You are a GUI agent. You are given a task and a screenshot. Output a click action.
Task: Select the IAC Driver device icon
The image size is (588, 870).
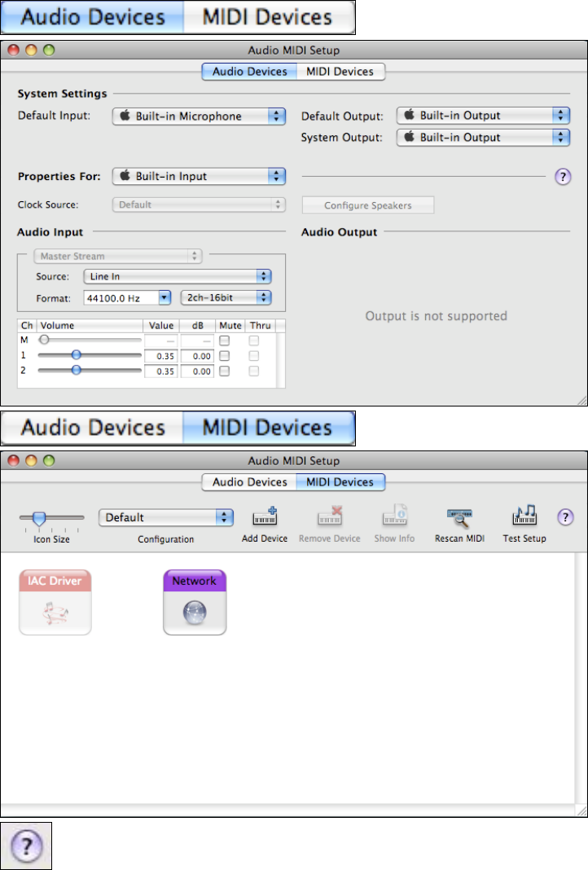point(55,602)
